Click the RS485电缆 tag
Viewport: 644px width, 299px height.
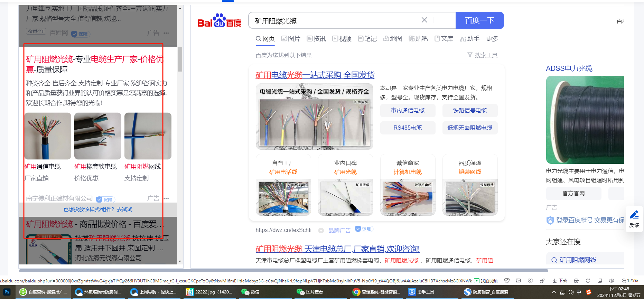[x=408, y=128]
